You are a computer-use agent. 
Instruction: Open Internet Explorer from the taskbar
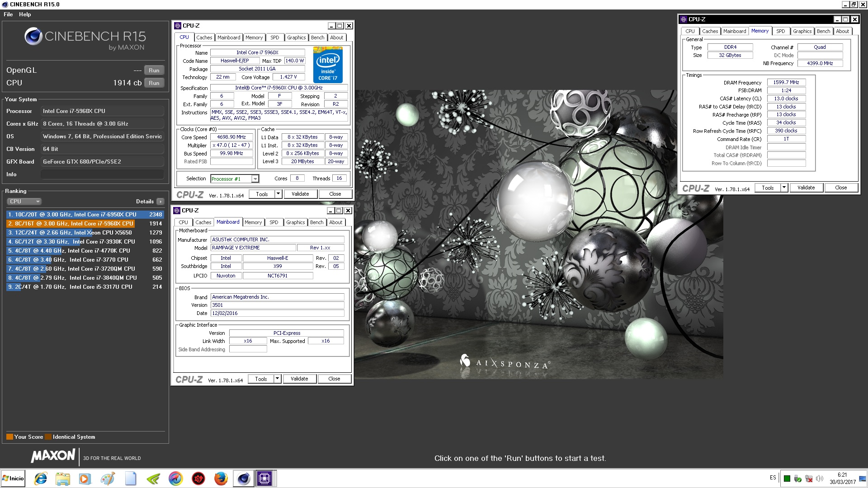point(41,479)
